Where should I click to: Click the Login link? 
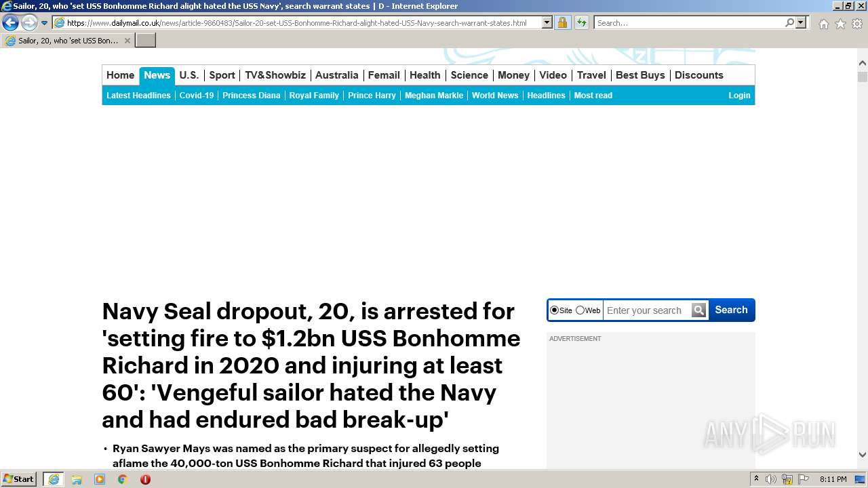click(739, 96)
